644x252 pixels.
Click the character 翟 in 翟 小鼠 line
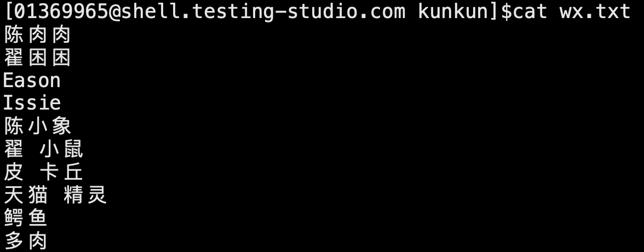[14, 149]
